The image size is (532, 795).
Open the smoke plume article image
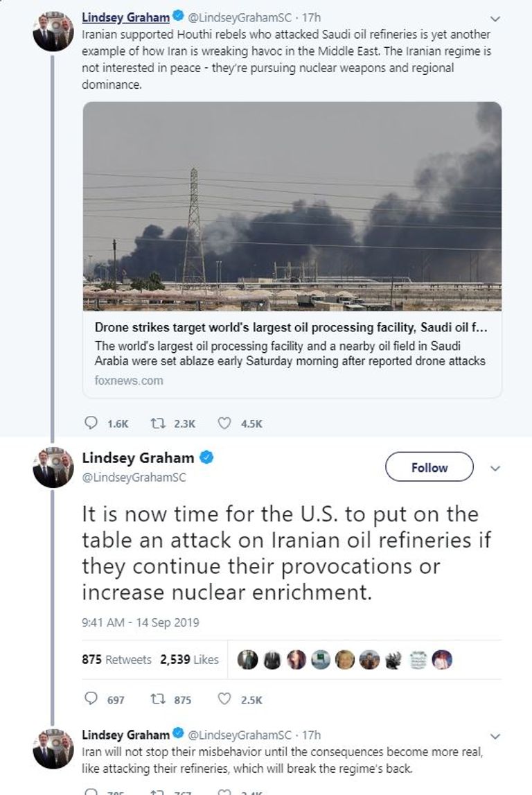[x=292, y=206]
